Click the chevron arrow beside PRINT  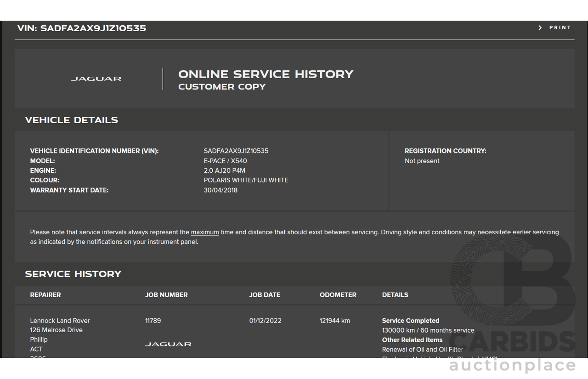pyautogui.click(x=540, y=28)
